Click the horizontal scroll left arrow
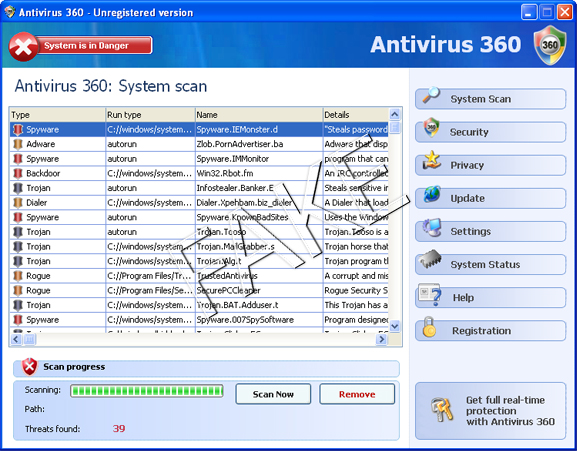Image resolution: width=577 pixels, height=451 pixels. pos(16,339)
